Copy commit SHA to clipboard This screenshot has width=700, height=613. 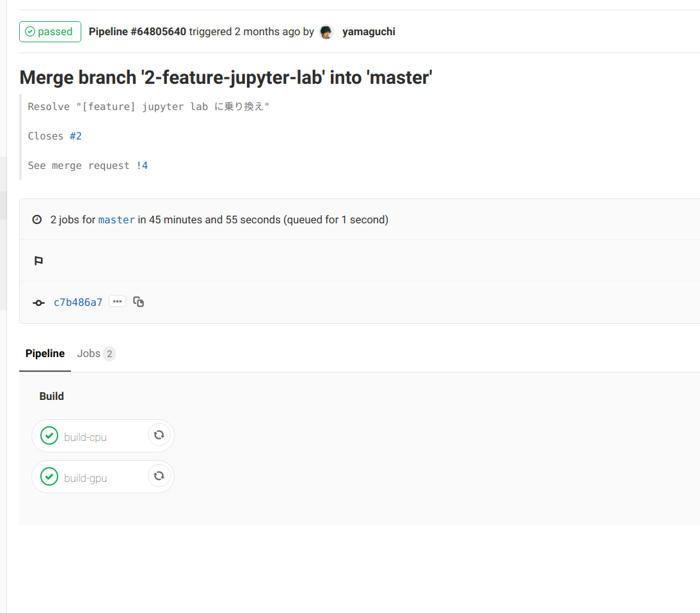[138, 302]
